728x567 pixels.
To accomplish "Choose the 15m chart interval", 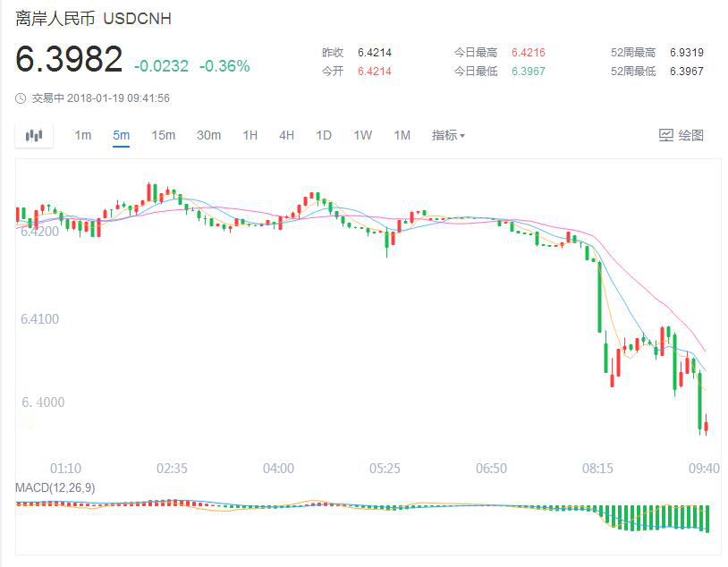I will tap(163, 135).
